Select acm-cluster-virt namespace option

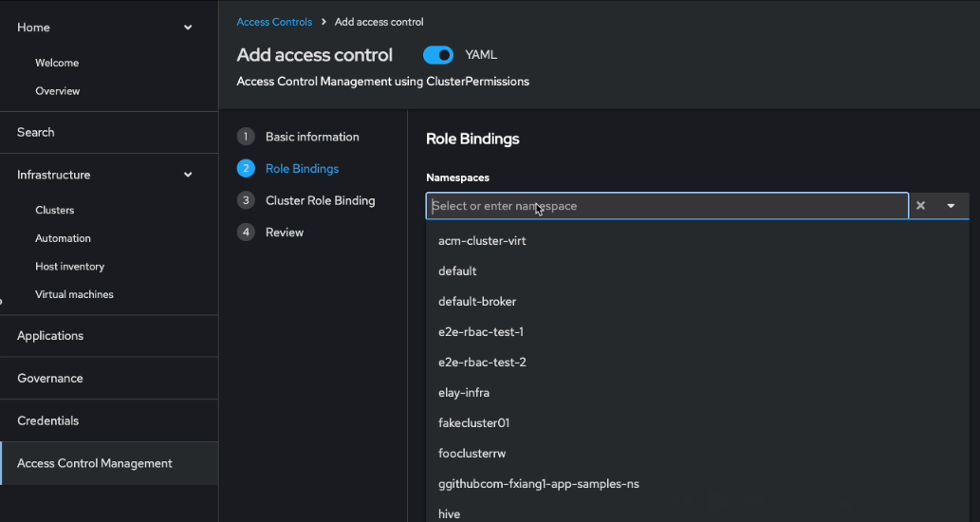[x=482, y=241]
